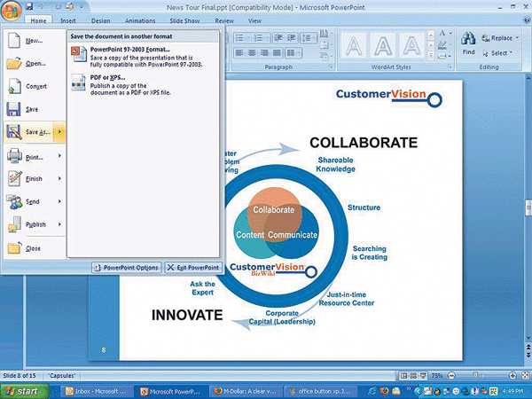Switch to Slide Sorter view

(413, 375)
